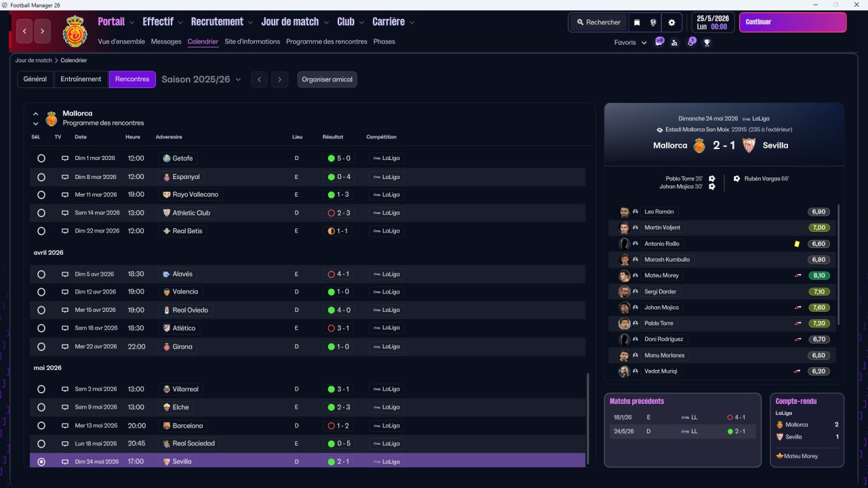Open the settings gear icon
The image size is (868, 488).
point(672,22)
